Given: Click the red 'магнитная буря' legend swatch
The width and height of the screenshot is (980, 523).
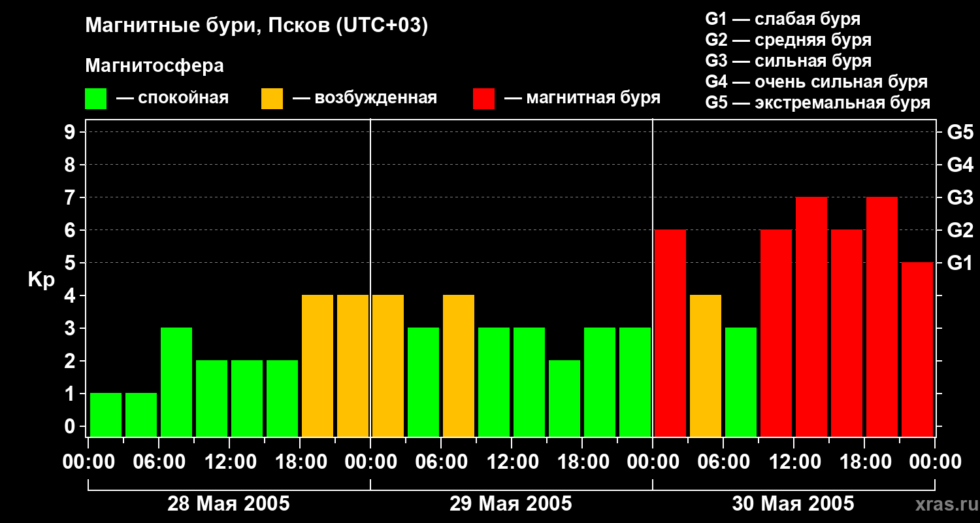Looking at the screenshot, I should click(483, 99).
